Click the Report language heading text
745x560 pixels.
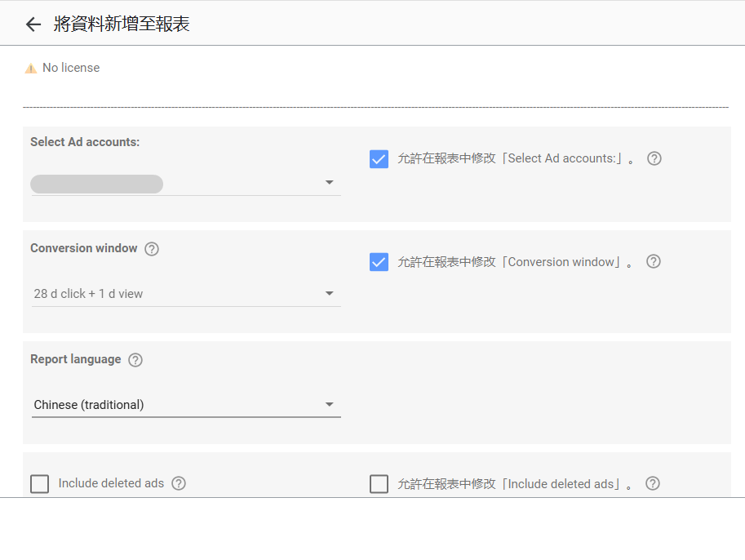tap(75, 359)
